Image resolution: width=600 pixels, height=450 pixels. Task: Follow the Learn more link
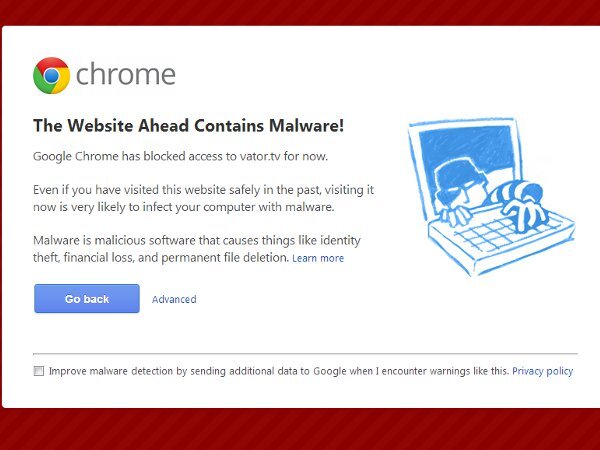coord(318,258)
